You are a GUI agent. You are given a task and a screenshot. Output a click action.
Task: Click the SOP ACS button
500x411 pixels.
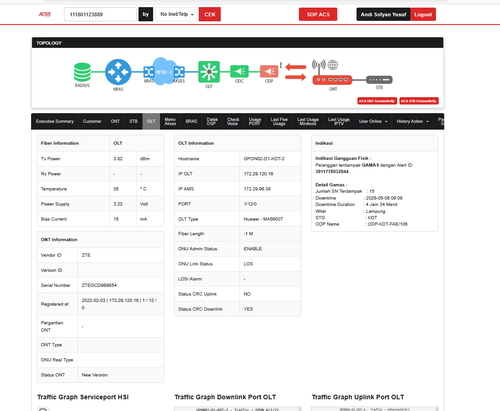click(318, 14)
